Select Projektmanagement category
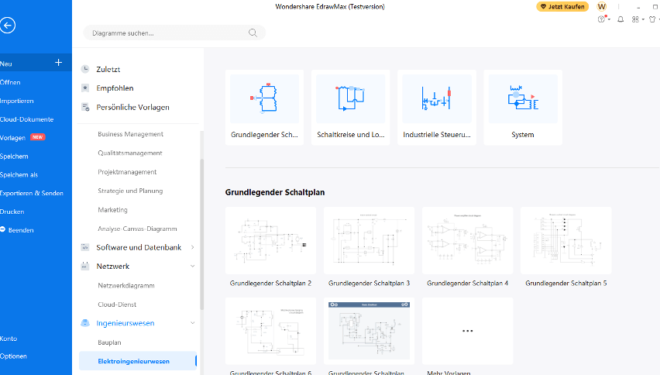Screen dimensions: 660x375 [x=127, y=172]
